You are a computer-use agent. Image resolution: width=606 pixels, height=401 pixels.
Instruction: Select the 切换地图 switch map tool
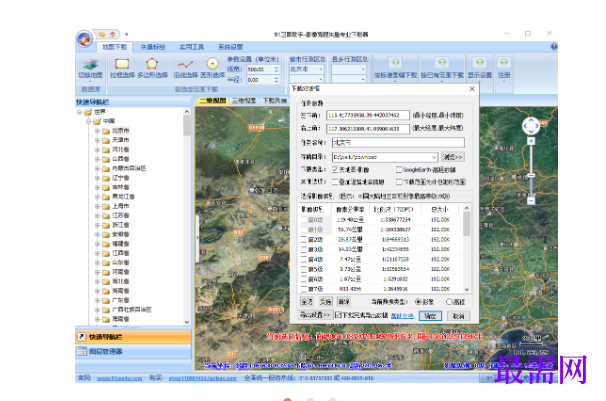coord(90,69)
